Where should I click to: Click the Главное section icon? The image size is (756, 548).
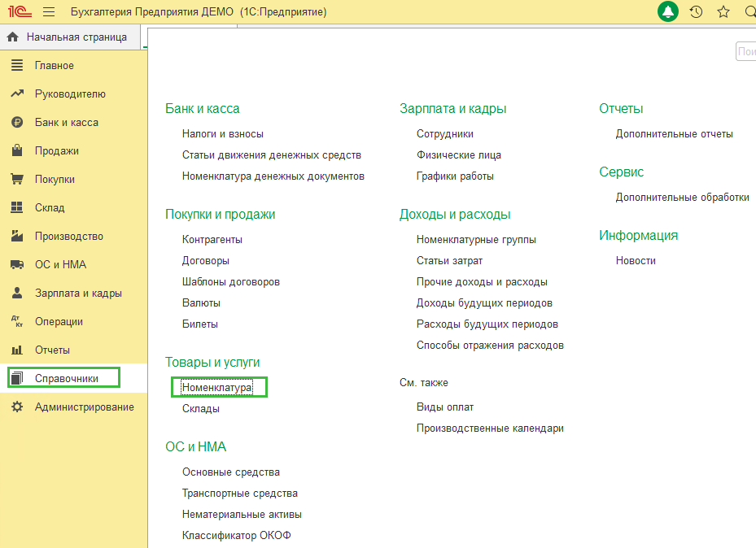17,65
